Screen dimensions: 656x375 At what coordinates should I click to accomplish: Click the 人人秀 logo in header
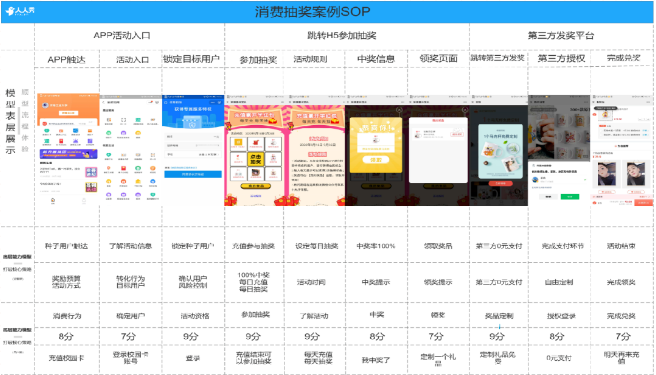coord(20,11)
